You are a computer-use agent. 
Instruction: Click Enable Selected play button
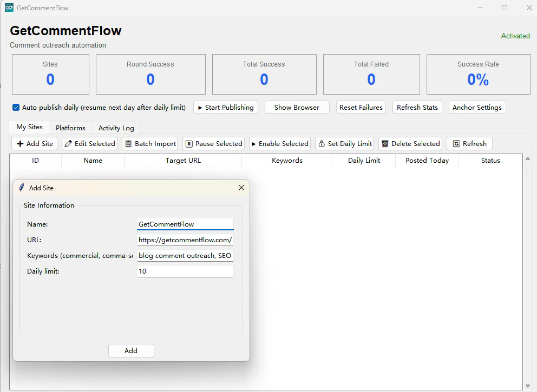[x=280, y=144]
